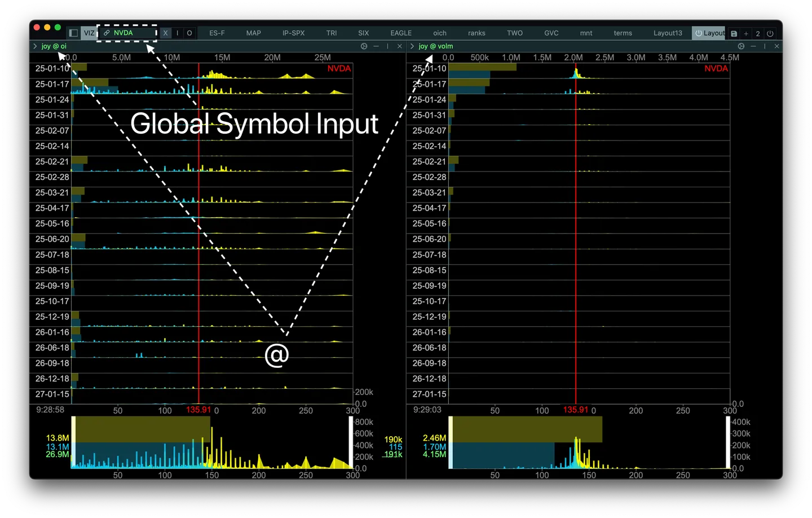Viewport: 812px width, 518px height.
Task: Select the oich layout tab
Action: pos(440,33)
